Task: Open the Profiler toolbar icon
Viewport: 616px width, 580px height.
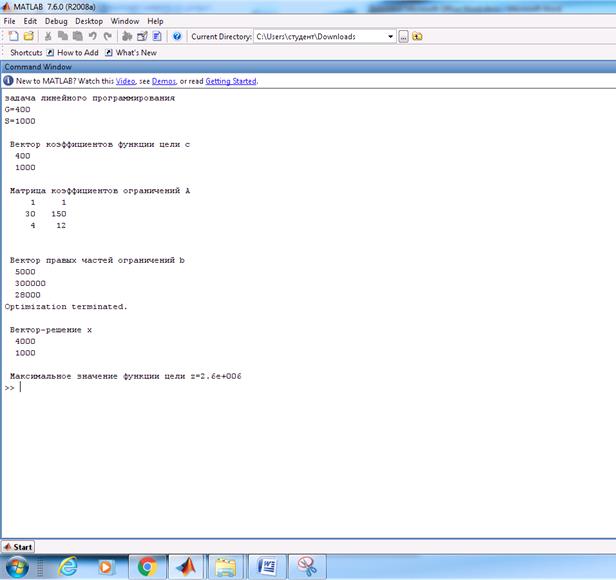Action: (x=157, y=36)
